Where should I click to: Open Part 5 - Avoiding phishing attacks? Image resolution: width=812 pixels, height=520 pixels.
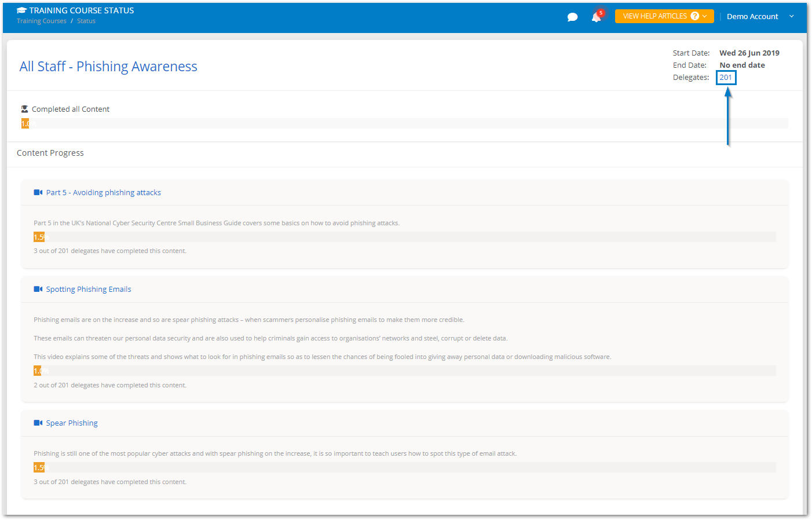pyautogui.click(x=104, y=192)
